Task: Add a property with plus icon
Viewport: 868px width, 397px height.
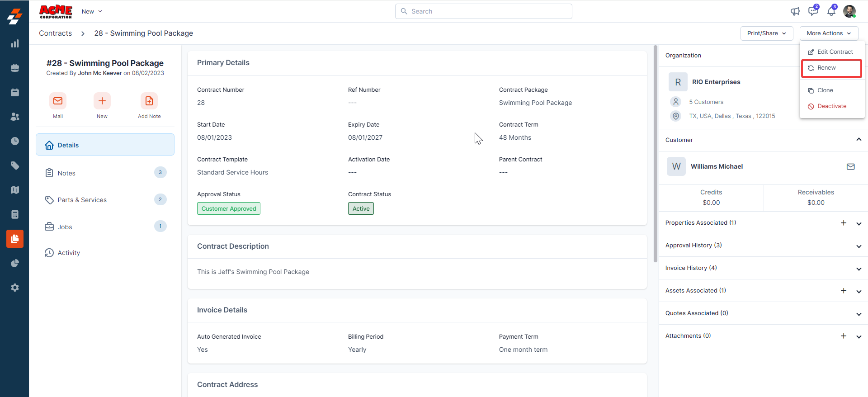Action: [x=843, y=223]
